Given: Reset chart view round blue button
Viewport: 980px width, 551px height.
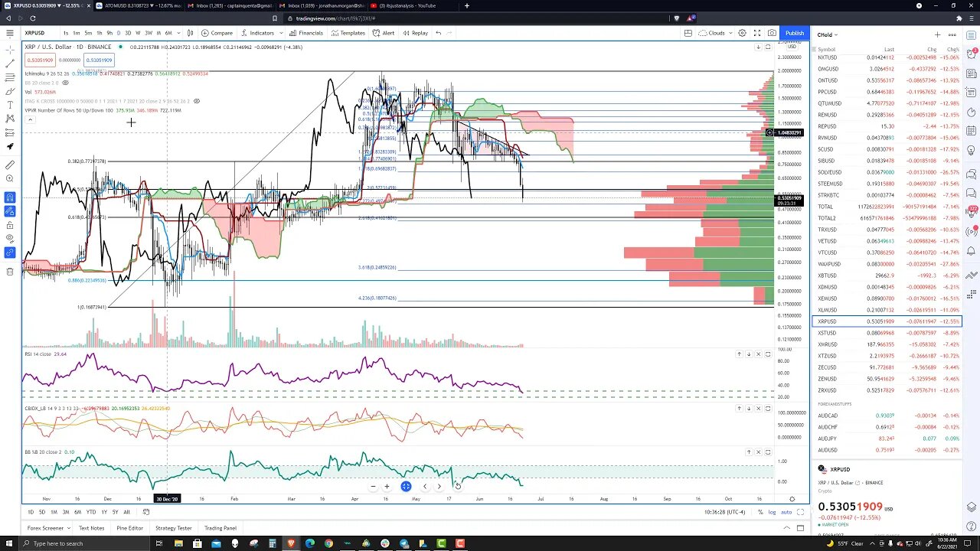Looking at the screenshot, I should pyautogui.click(x=406, y=486).
